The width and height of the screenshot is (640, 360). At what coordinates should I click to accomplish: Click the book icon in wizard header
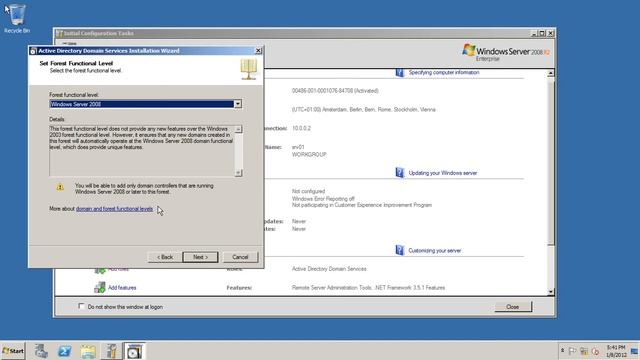click(x=249, y=69)
